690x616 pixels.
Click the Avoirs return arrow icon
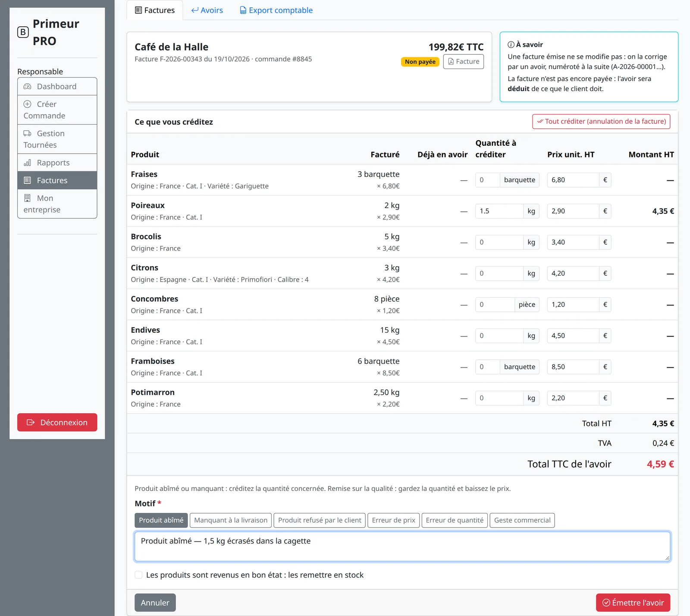pos(195,10)
